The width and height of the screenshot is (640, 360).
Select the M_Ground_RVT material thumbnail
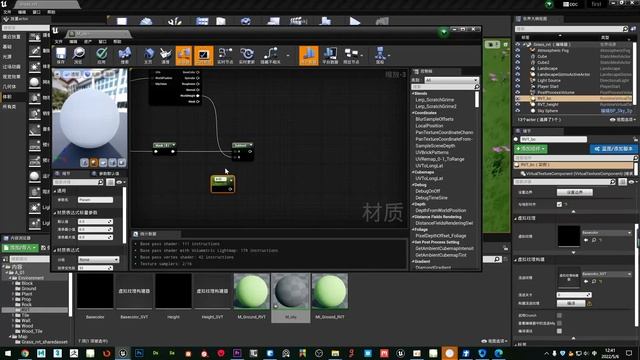(251, 291)
